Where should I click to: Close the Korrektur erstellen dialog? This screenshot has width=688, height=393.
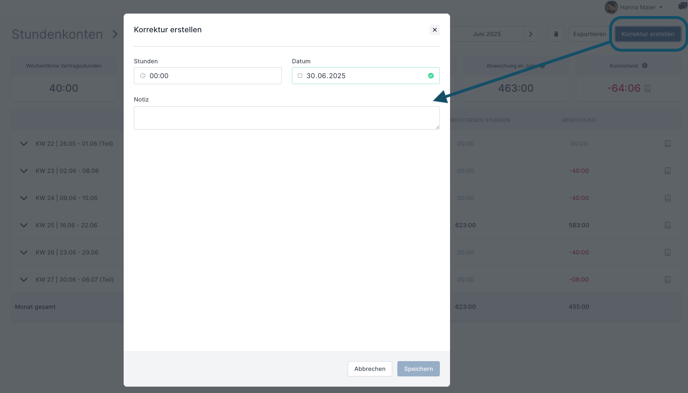click(434, 30)
